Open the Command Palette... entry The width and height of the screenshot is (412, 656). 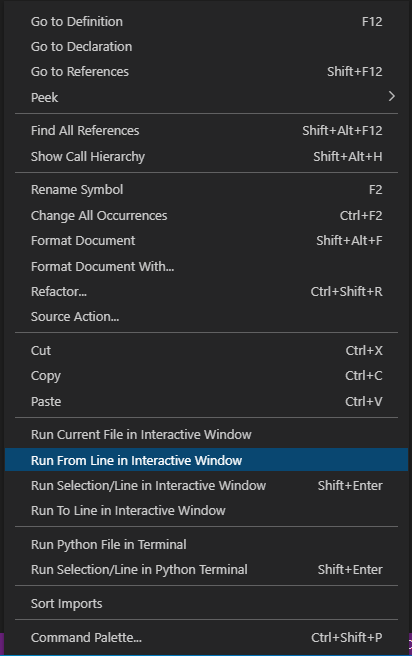coord(206,637)
